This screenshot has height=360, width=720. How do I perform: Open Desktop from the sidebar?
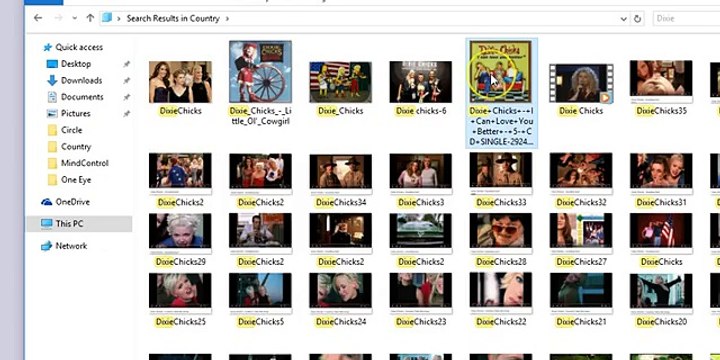click(76, 64)
